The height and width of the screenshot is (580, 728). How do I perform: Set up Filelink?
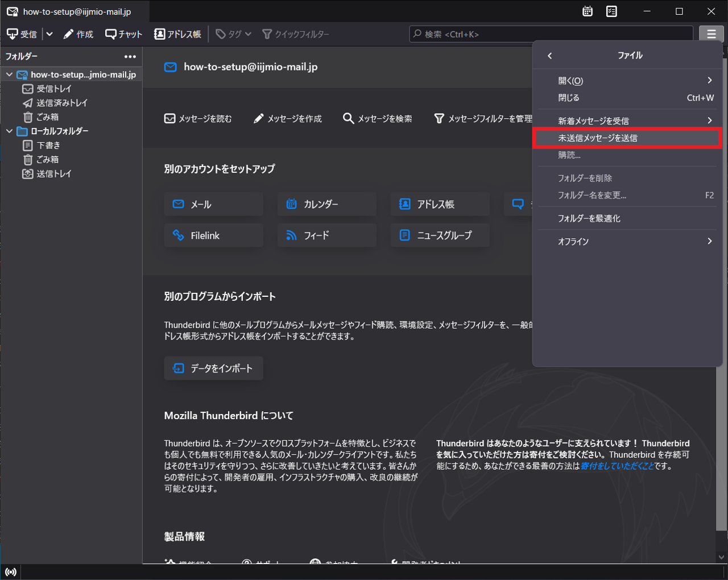(x=214, y=235)
